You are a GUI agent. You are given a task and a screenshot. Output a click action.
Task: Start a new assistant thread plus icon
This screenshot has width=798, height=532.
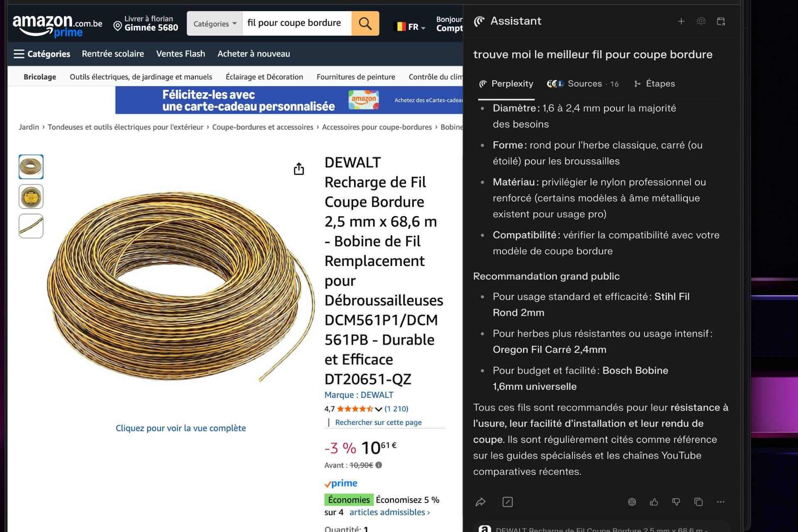(x=681, y=21)
